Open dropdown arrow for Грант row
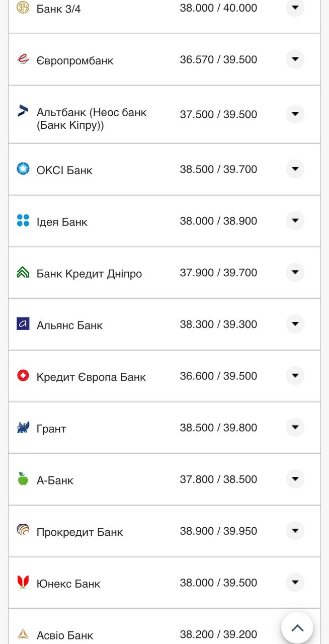This screenshot has width=329, height=644. click(295, 428)
